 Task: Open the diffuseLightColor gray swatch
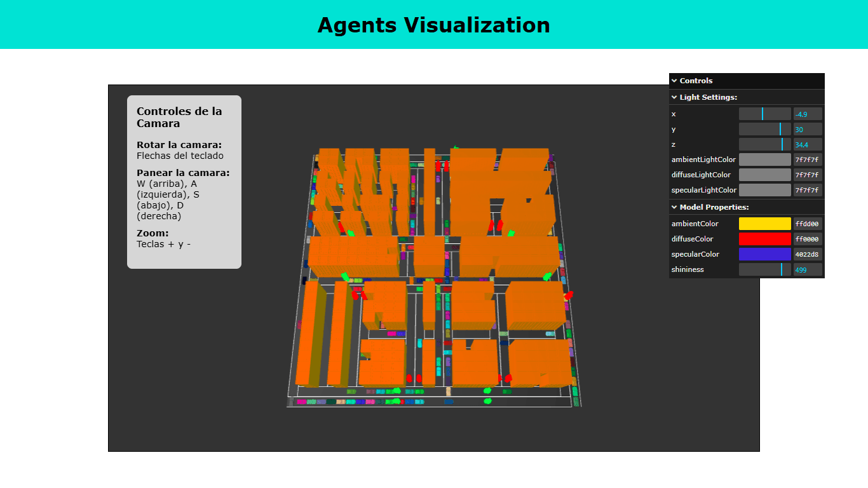coord(764,175)
